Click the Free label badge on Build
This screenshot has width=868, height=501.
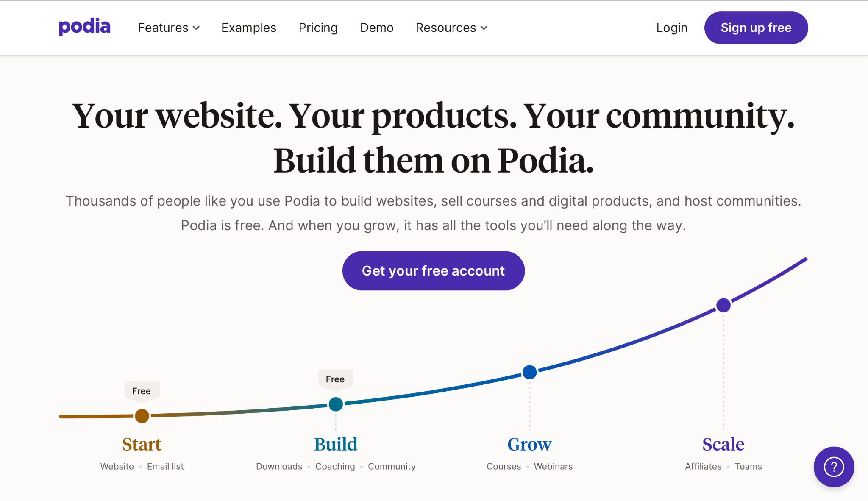[335, 379]
